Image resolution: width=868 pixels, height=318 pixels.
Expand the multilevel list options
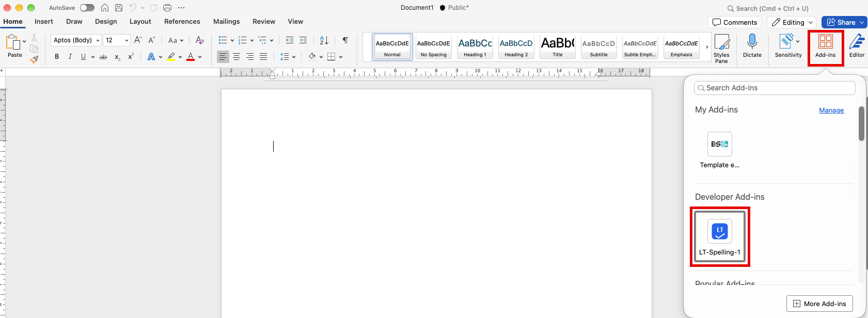click(272, 40)
